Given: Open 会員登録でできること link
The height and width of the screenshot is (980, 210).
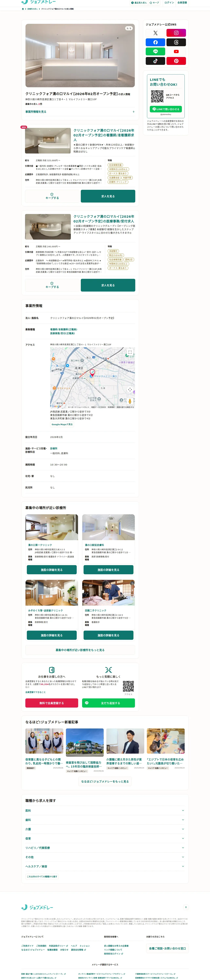Looking at the screenshot, I should (x=35, y=692).
